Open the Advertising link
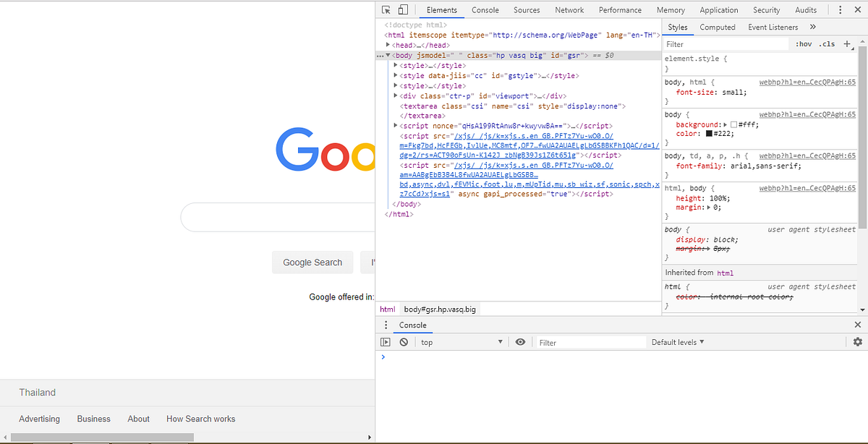 pos(39,419)
